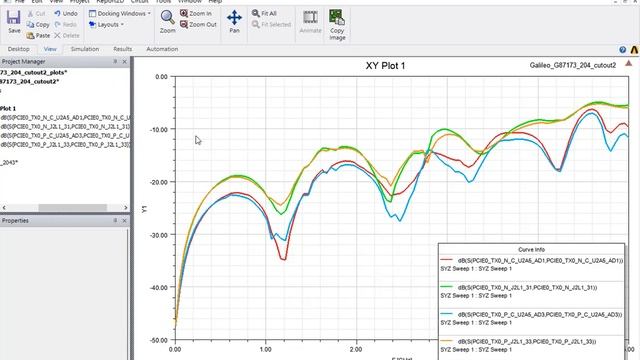Select the 87173_204_cutout2 tree entry
Image resolution: width=640 pixels, height=360 pixels.
click(29, 82)
